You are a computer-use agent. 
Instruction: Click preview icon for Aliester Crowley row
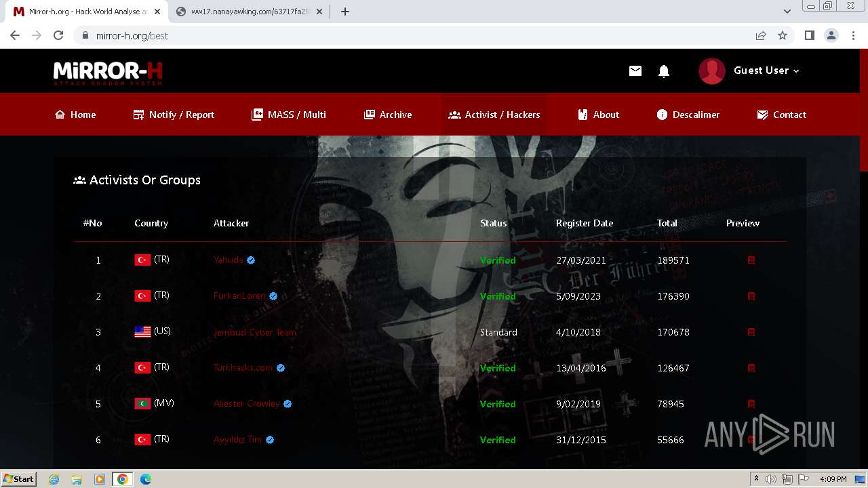coord(751,404)
